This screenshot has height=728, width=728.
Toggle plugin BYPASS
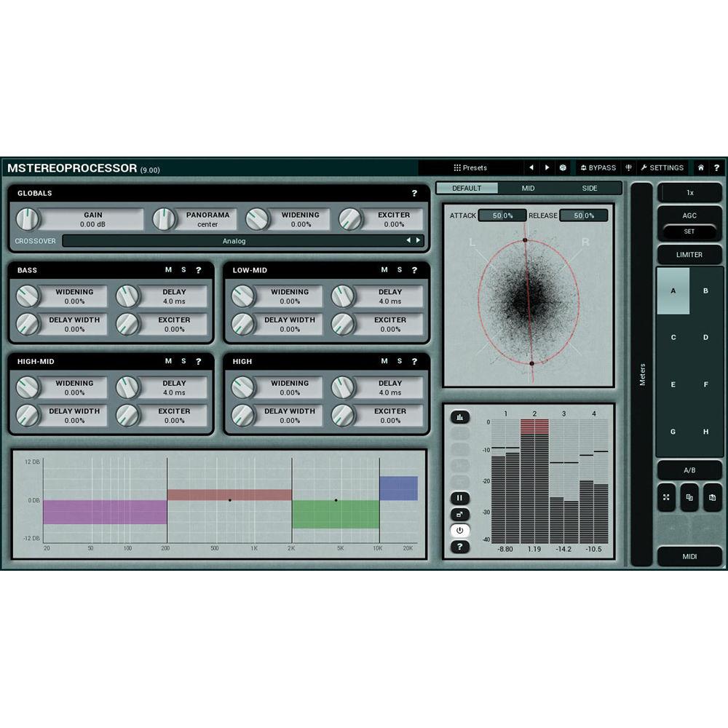tap(598, 167)
